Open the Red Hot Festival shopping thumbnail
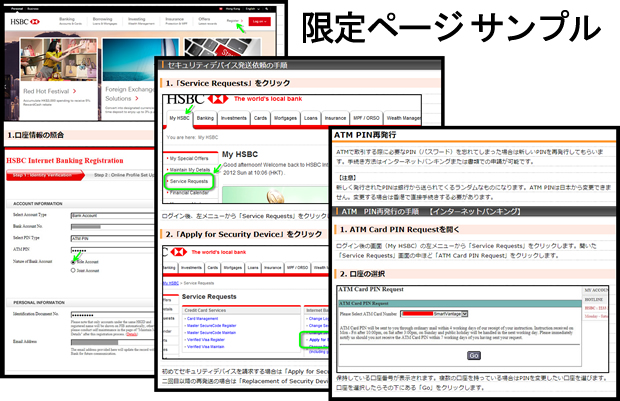620x401 pixels. [x=59, y=59]
